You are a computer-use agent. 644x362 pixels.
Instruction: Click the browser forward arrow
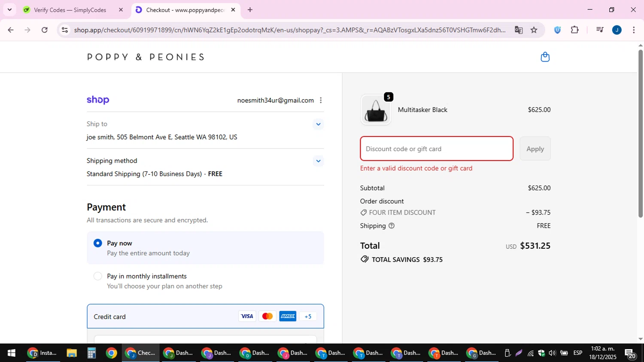[27, 30]
